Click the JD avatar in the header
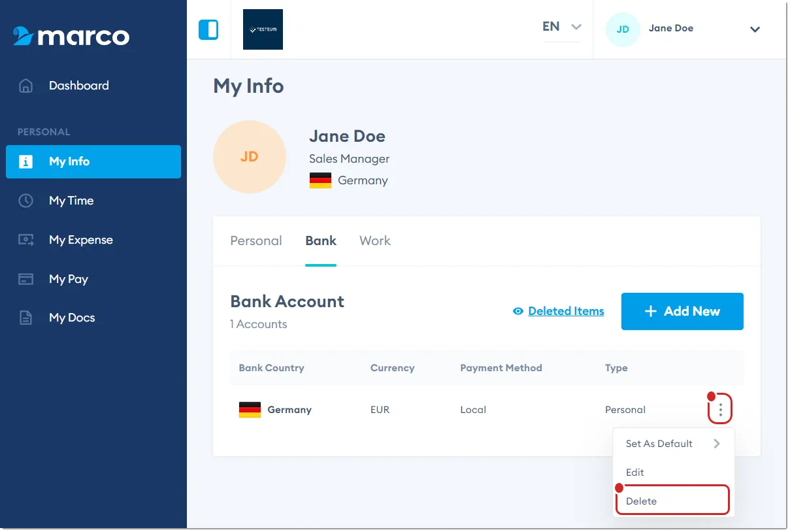790x532 pixels. pos(623,29)
